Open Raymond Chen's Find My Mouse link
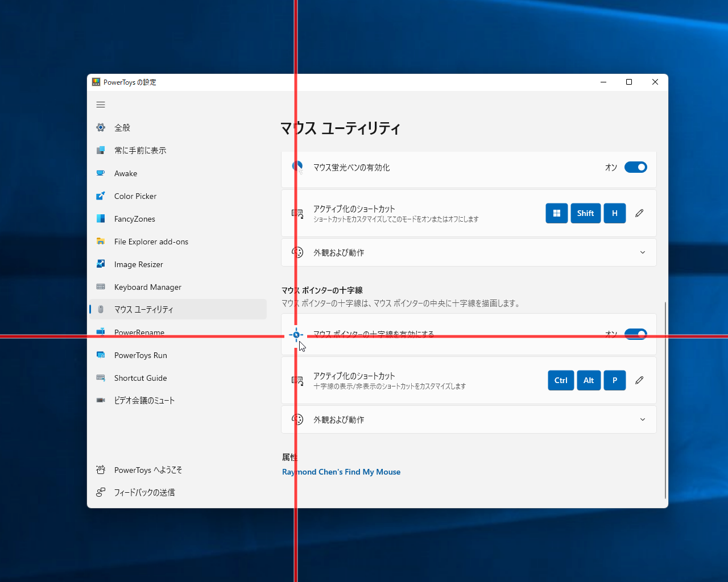The height and width of the screenshot is (582, 728). pyautogui.click(x=341, y=472)
